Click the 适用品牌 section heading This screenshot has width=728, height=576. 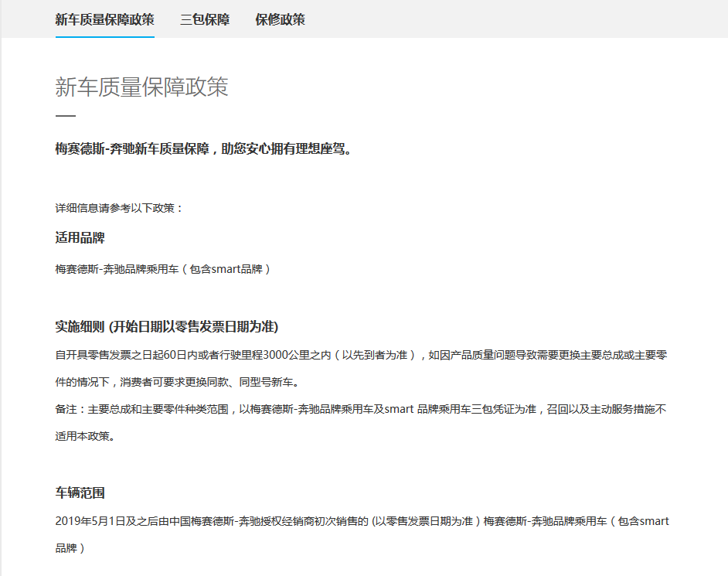(x=80, y=238)
